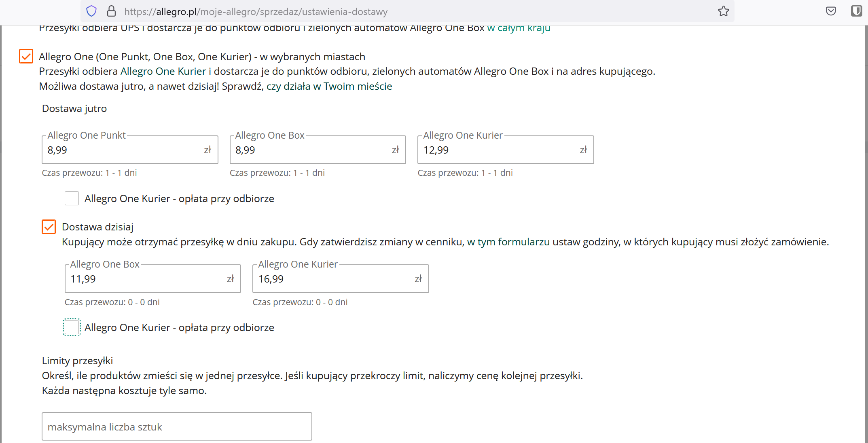The width and height of the screenshot is (868, 443).
Task: Click the Bitwarden extension shield icon
Action: pos(856,11)
